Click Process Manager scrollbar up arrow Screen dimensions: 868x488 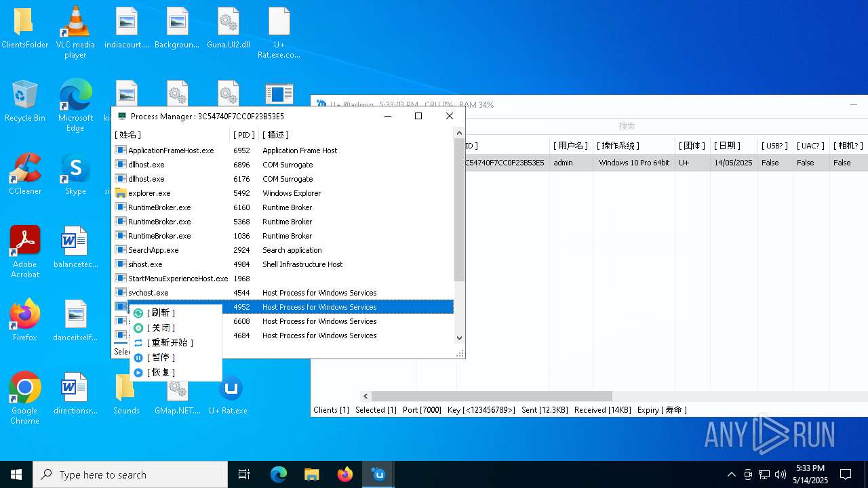pyautogui.click(x=459, y=134)
